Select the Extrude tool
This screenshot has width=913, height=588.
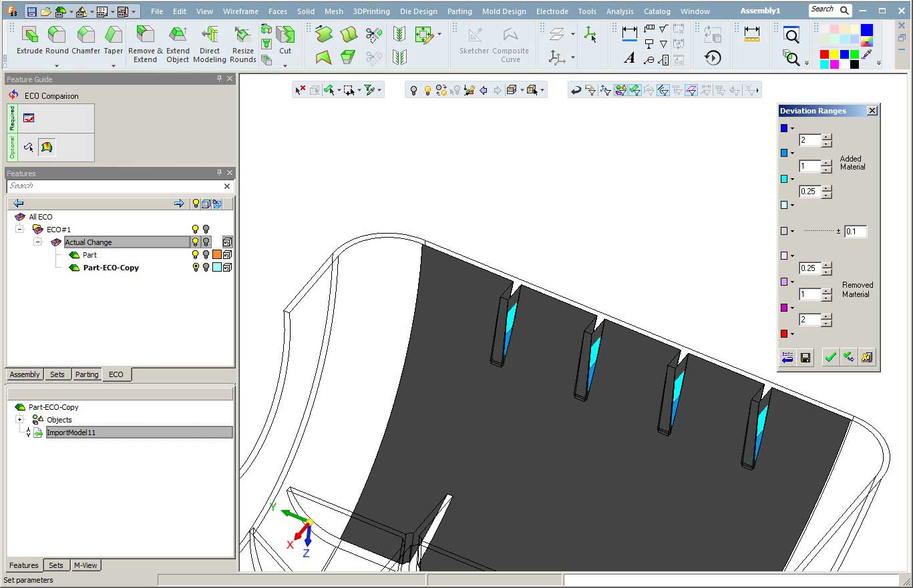(x=29, y=41)
